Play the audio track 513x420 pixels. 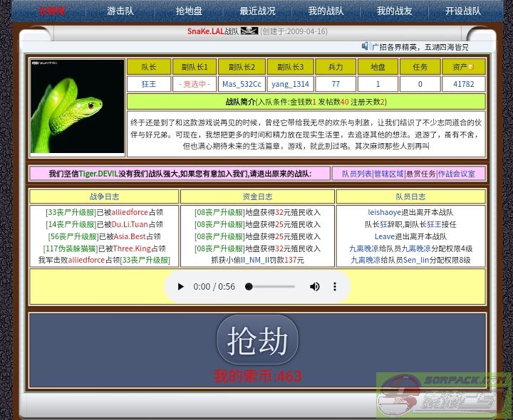[181, 287]
